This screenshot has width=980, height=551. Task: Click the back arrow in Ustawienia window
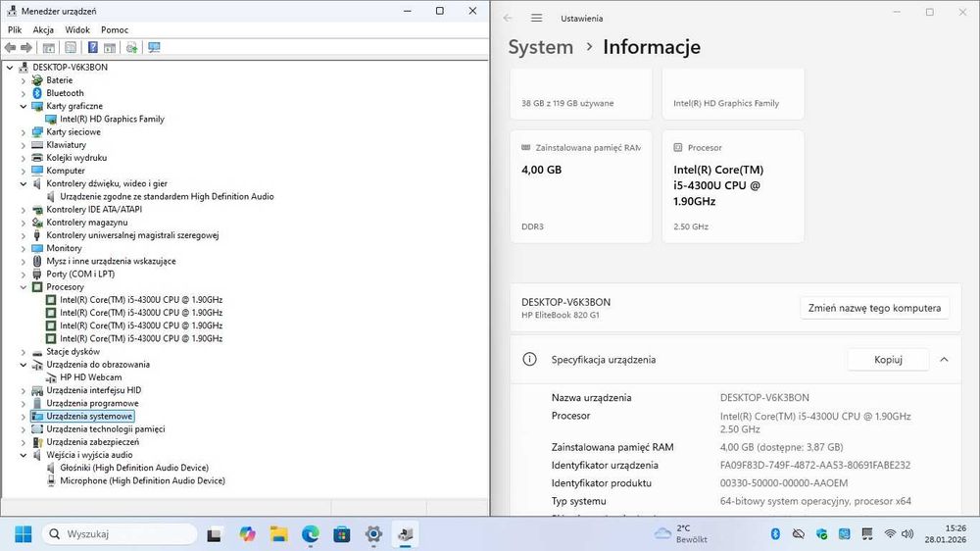click(x=508, y=18)
